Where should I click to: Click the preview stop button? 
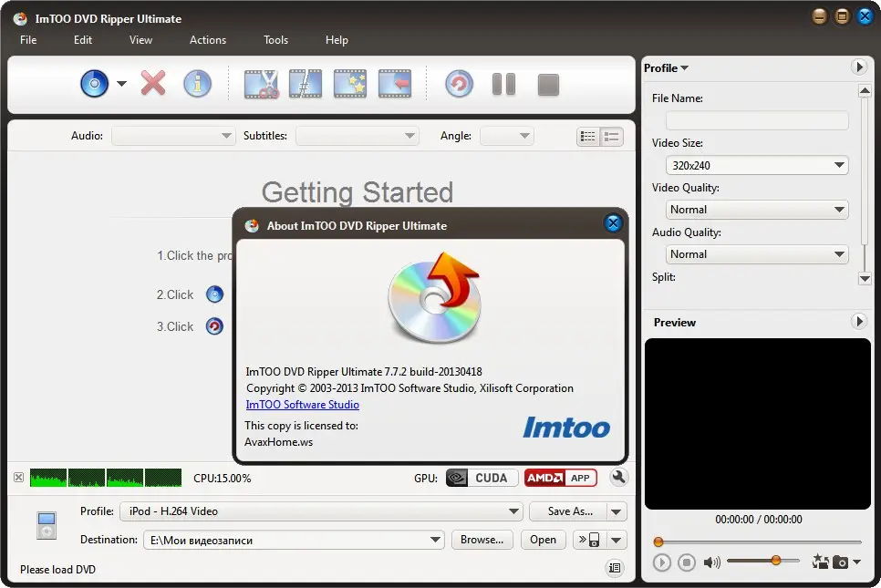pyautogui.click(x=687, y=562)
